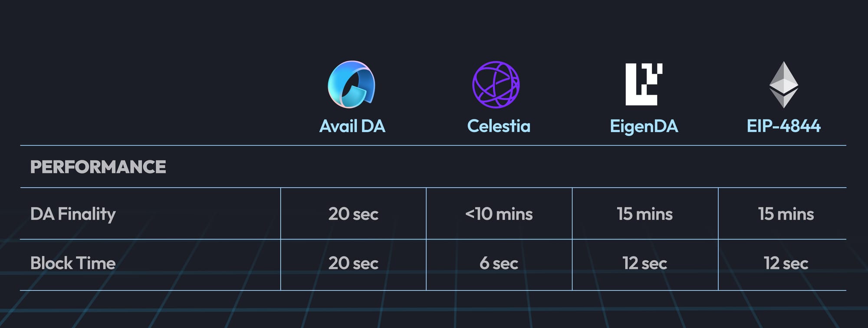Click the 'sec' unit in Celestia's block time
The height and width of the screenshot is (328, 868).
click(506, 264)
